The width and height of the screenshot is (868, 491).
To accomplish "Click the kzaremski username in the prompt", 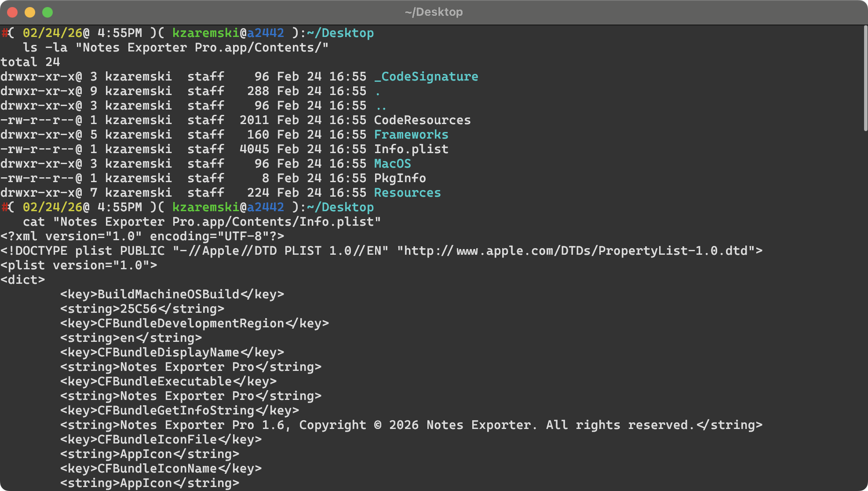I will (x=205, y=32).
